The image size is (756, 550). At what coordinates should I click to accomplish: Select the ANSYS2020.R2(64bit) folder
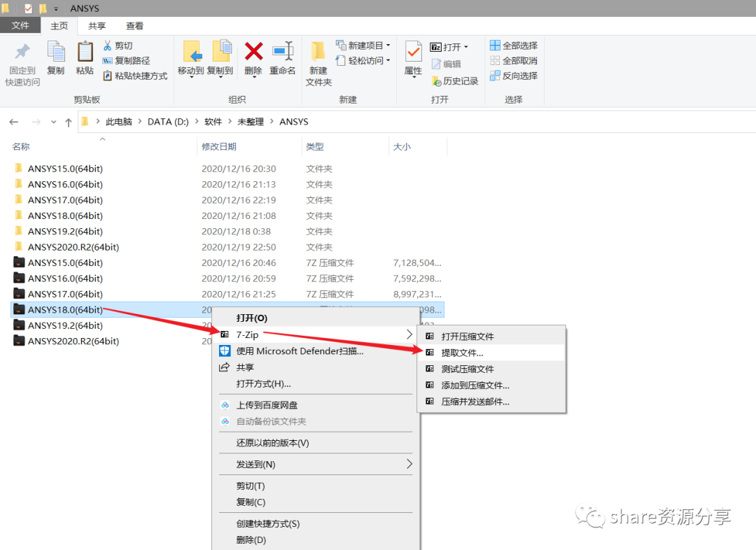73,247
